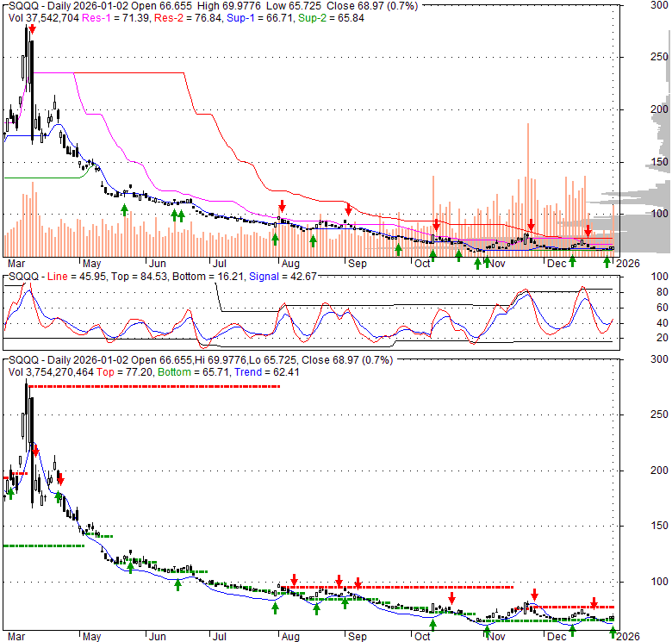This screenshot has width=672, height=642.
Task: Select the Sup-2 = 65.84 value
Action: point(332,18)
